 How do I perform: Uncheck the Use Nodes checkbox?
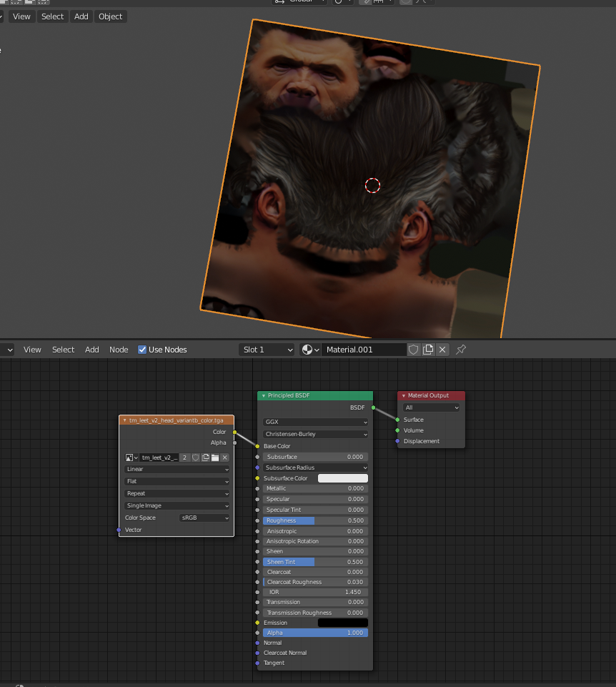(142, 350)
